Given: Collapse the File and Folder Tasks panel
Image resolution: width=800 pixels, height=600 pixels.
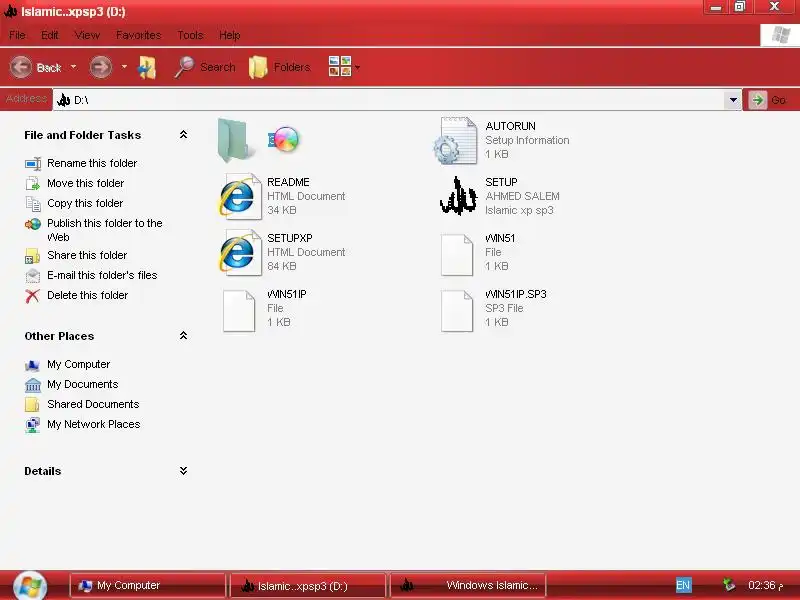Looking at the screenshot, I should coord(183,135).
